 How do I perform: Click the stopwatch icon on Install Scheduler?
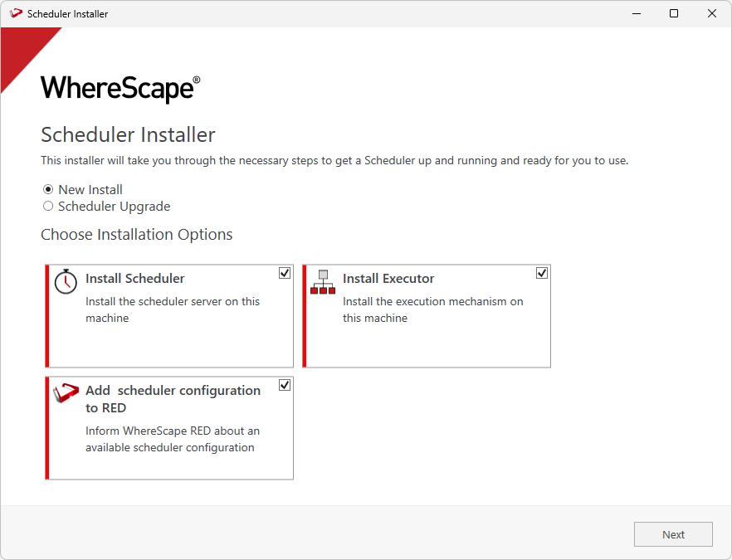tap(66, 281)
